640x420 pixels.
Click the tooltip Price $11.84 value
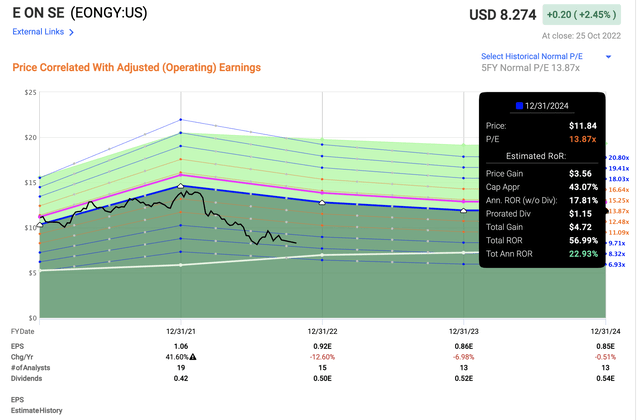tap(583, 126)
